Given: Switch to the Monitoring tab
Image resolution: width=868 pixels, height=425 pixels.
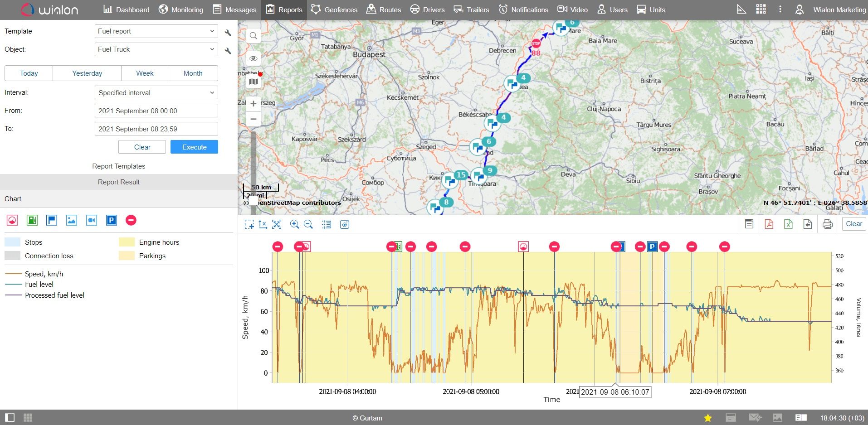Looking at the screenshot, I should tap(180, 10).
